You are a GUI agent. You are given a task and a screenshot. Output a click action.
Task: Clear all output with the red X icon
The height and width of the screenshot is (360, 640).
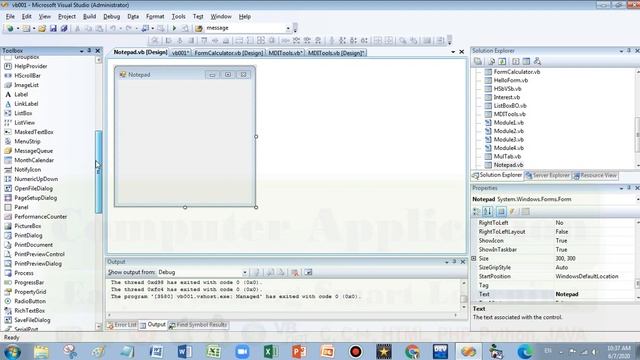(x=294, y=272)
